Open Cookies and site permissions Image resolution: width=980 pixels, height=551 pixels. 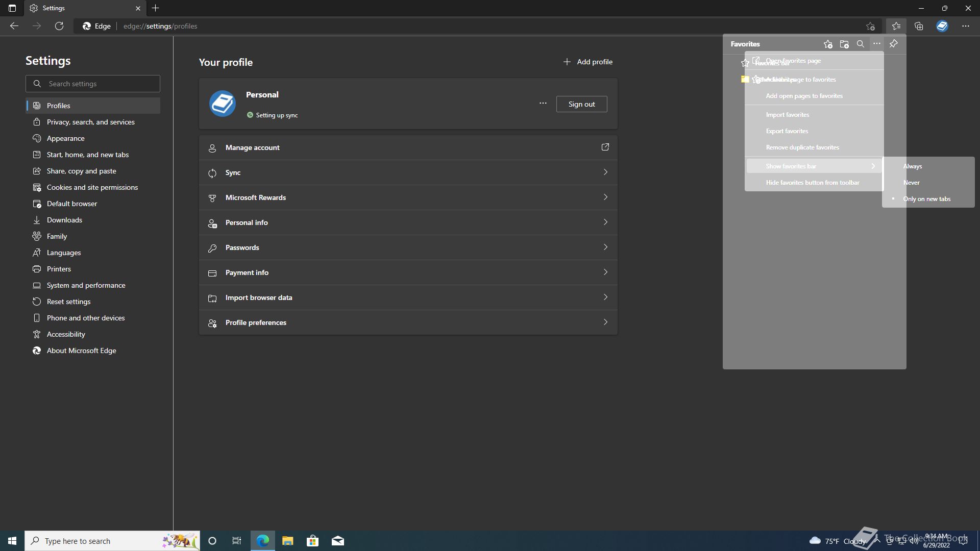93,187
